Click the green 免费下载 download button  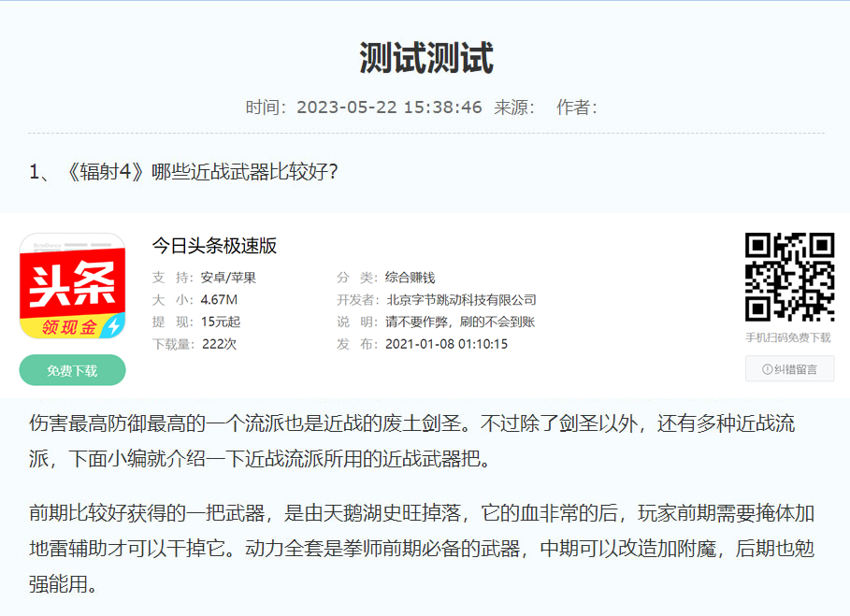(72, 370)
